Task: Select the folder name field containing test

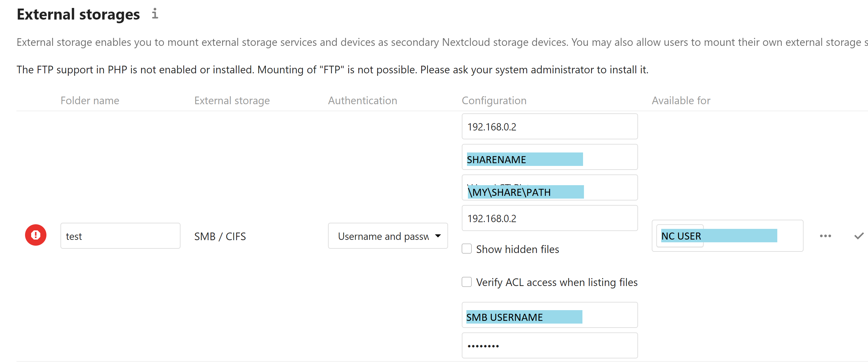Action: (120, 236)
